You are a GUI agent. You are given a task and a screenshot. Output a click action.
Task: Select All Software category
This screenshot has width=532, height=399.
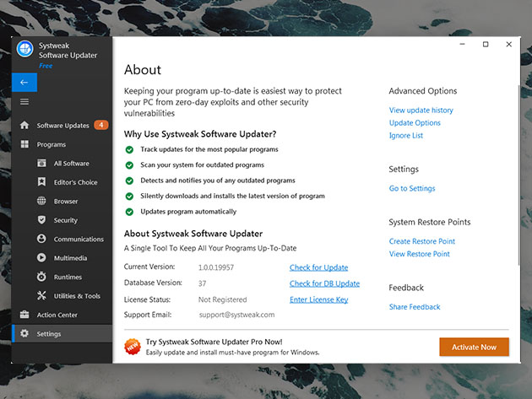pos(71,164)
